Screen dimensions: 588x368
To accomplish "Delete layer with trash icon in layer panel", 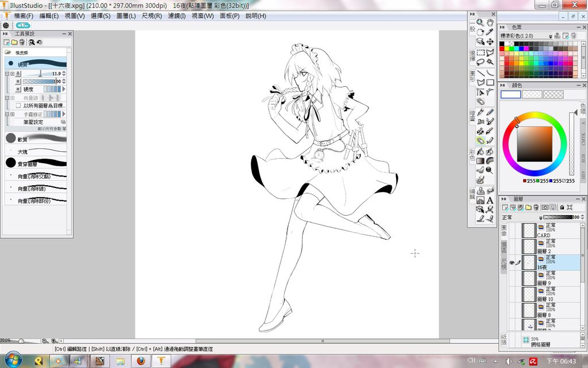I will tap(536, 207).
